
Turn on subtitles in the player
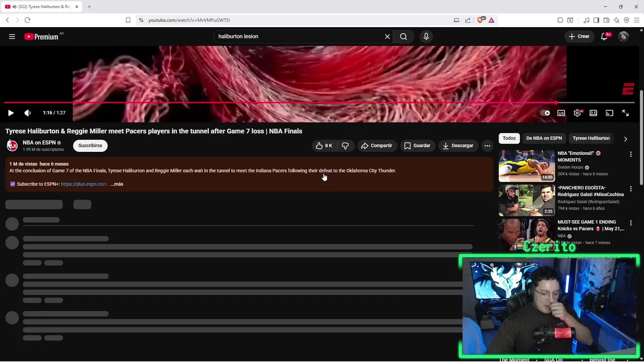click(561, 113)
